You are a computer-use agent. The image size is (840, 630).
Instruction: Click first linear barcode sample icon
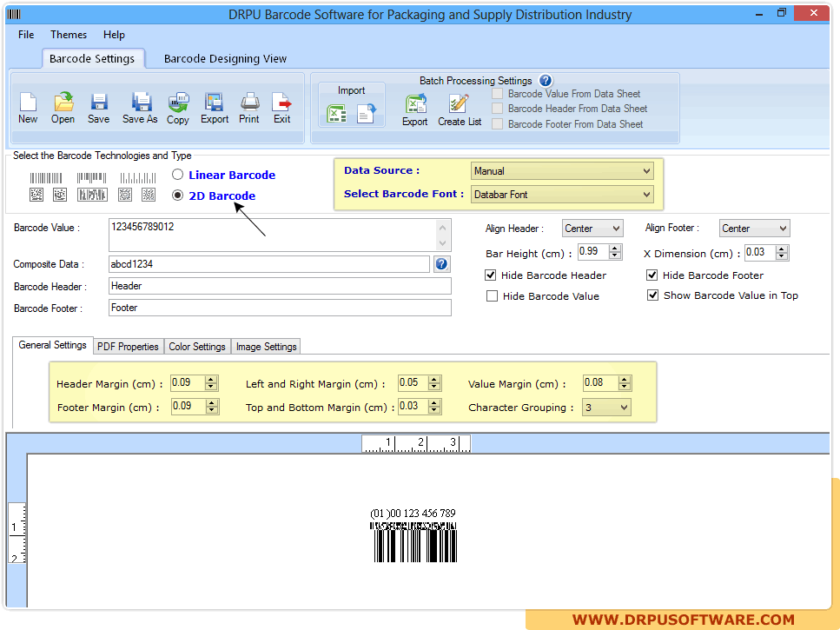46,178
